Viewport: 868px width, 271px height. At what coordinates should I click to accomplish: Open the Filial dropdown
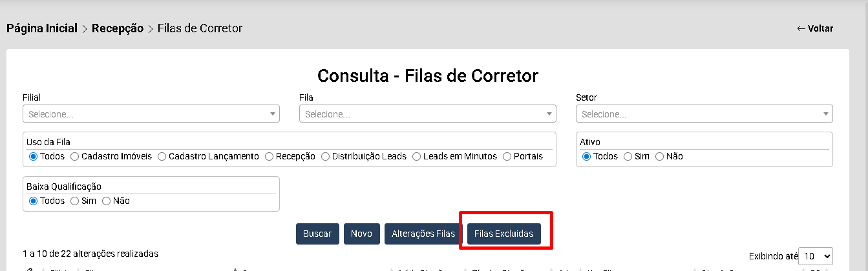(151, 114)
